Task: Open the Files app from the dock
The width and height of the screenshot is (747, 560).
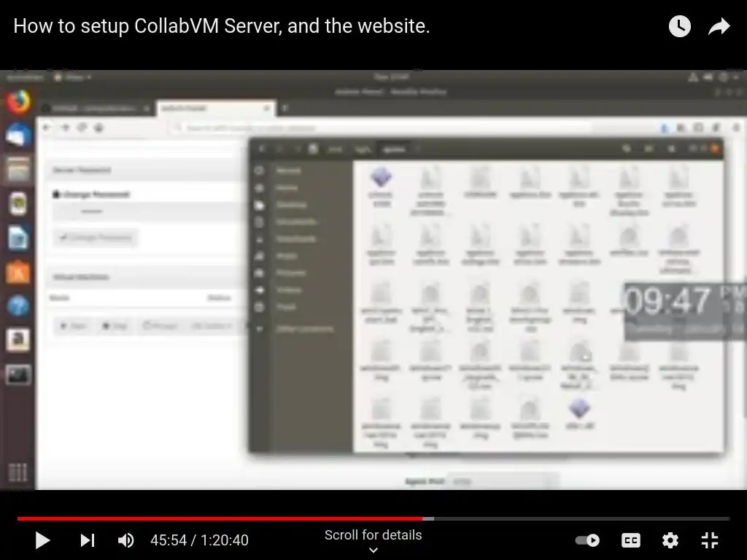Action: [x=18, y=170]
